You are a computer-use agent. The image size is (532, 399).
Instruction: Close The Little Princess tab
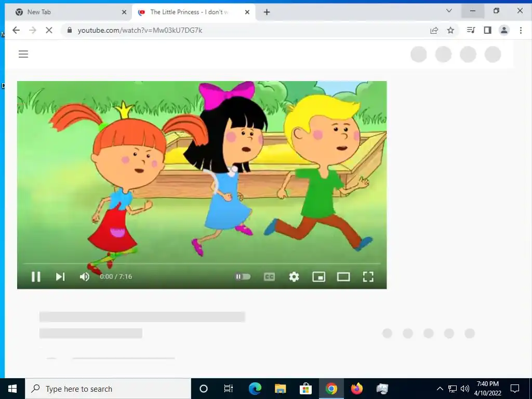[247, 12]
